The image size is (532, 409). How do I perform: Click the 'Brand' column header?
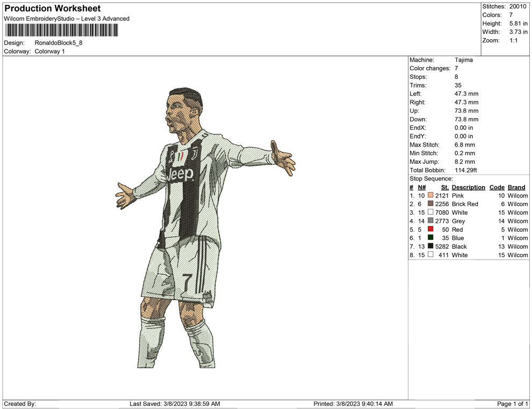tap(516, 187)
